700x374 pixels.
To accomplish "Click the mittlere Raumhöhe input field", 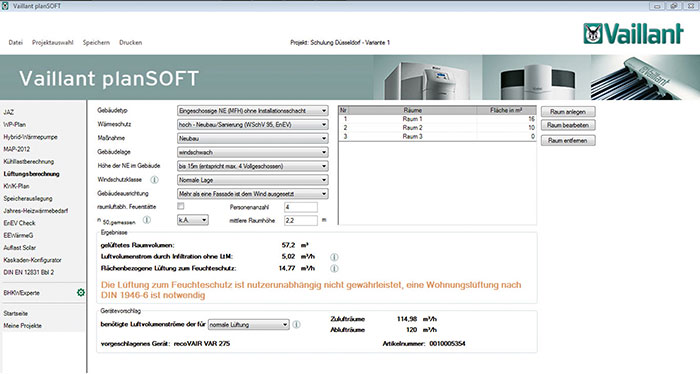I will 301,220.
